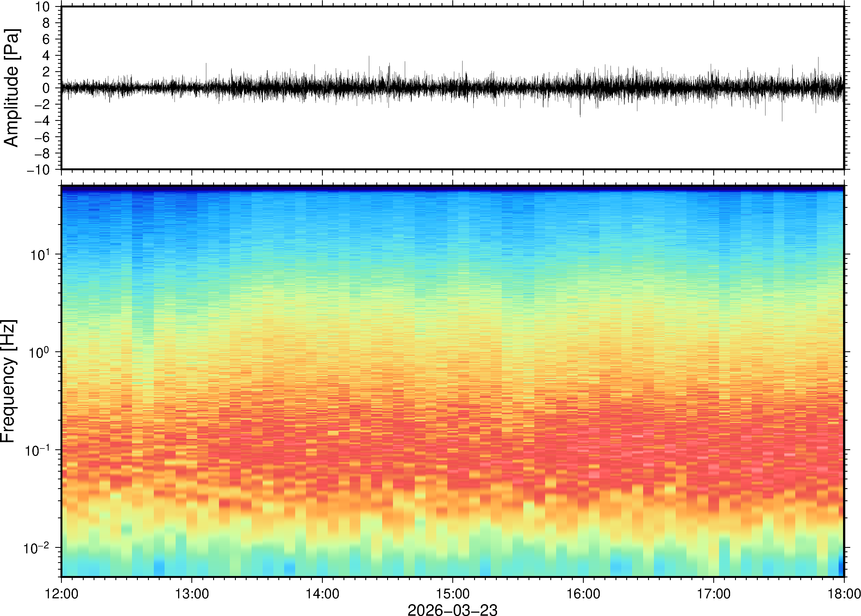Click the 0 amplitude tick label
The width and height of the screenshot is (861, 616).
click(x=46, y=88)
